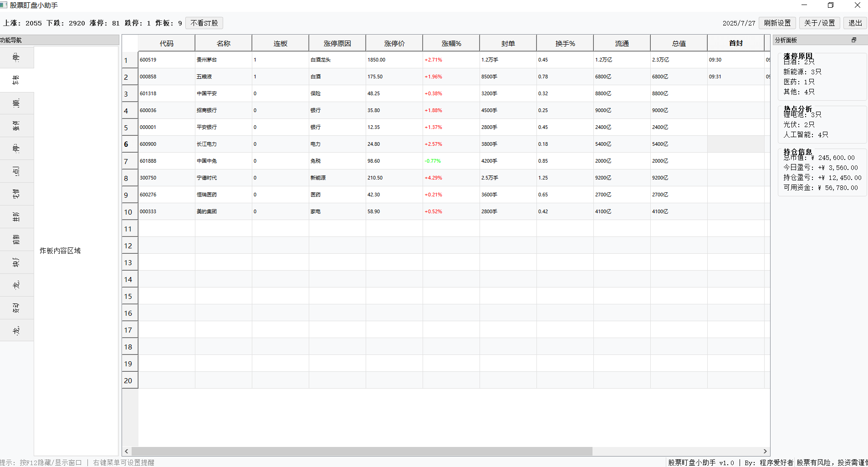Click the 恒瑞医药 name cell

point(224,195)
